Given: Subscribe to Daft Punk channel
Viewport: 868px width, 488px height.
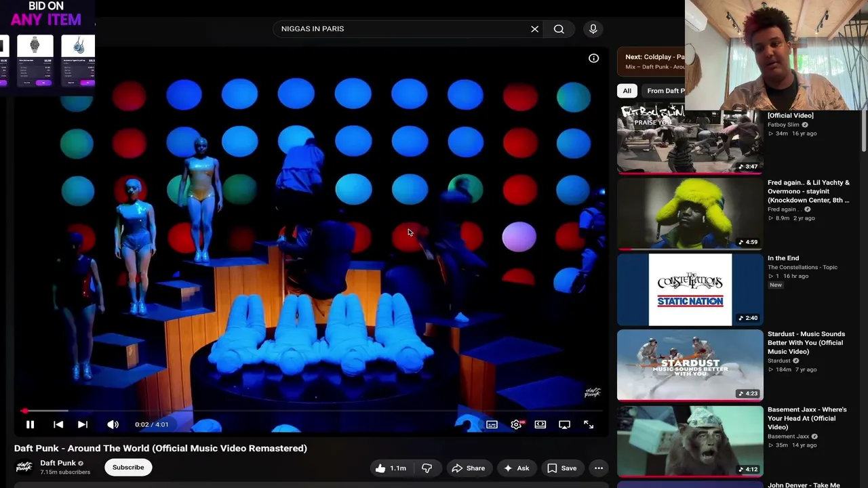Looking at the screenshot, I should coord(128,467).
